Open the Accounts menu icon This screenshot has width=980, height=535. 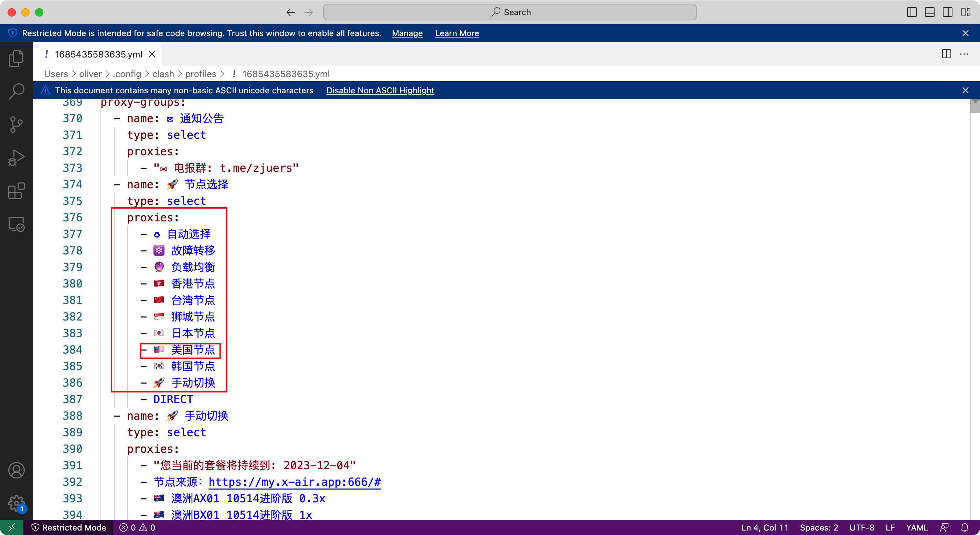click(x=16, y=471)
